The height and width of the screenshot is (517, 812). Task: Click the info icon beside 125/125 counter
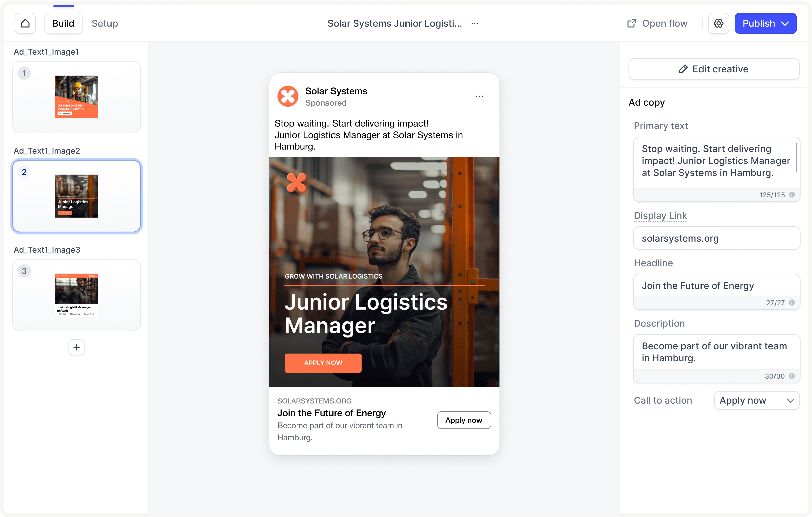pyautogui.click(x=792, y=195)
